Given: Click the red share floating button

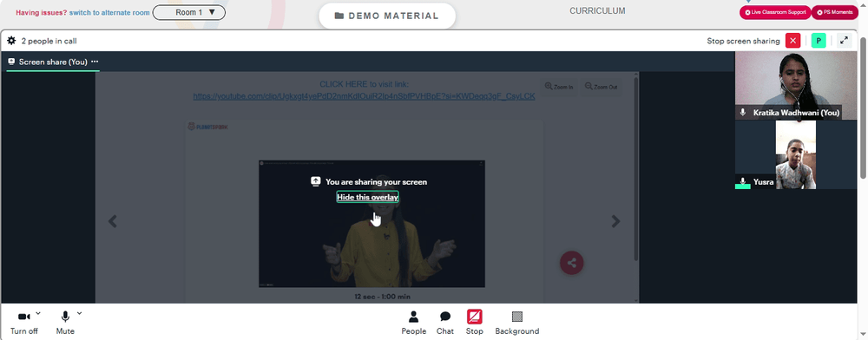Looking at the screenshot, I should (x=572, y=263).
